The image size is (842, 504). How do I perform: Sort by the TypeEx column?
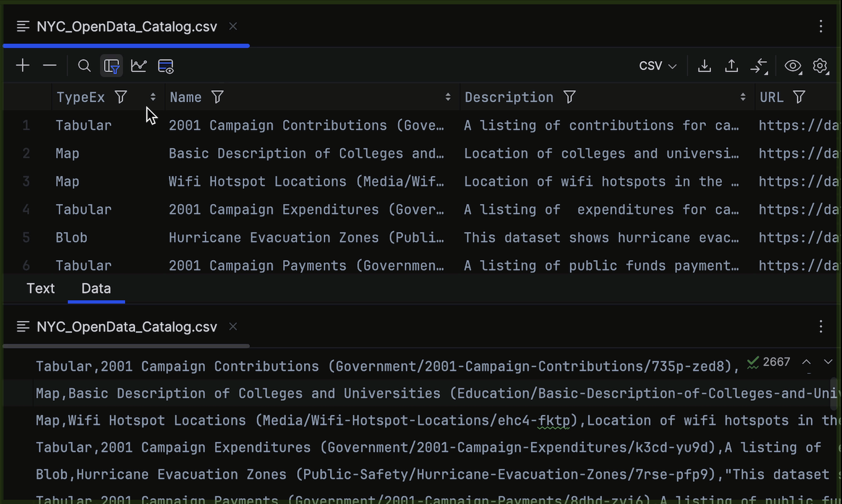coord(152,96)
